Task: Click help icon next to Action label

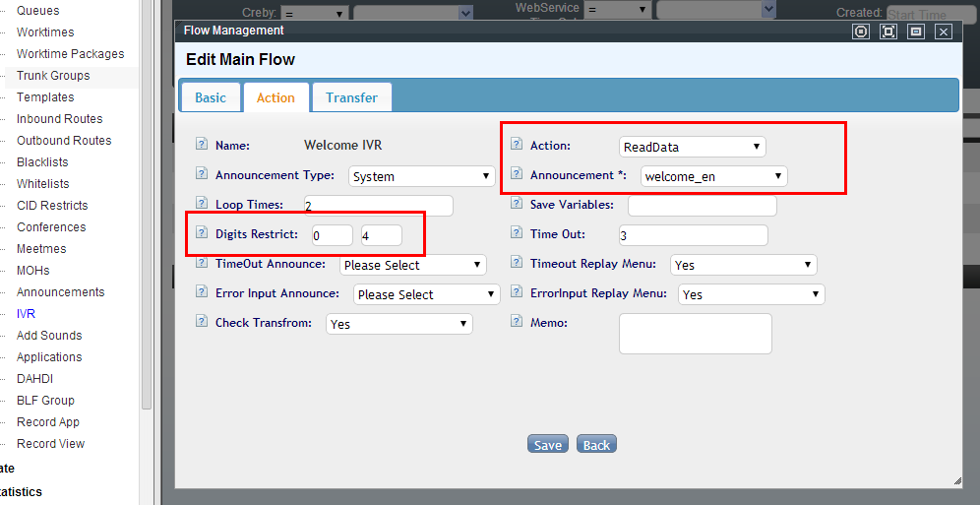Action: point(517,145)
